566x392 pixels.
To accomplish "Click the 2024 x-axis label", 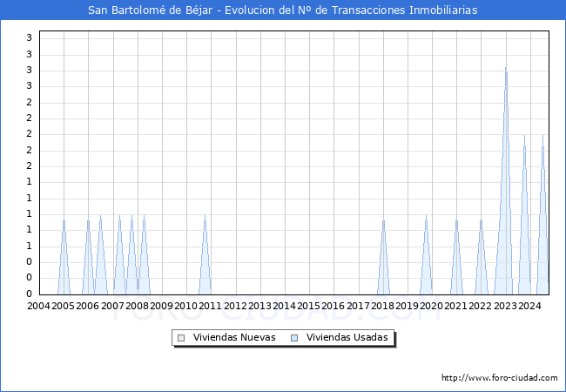I will pos(529,306).
